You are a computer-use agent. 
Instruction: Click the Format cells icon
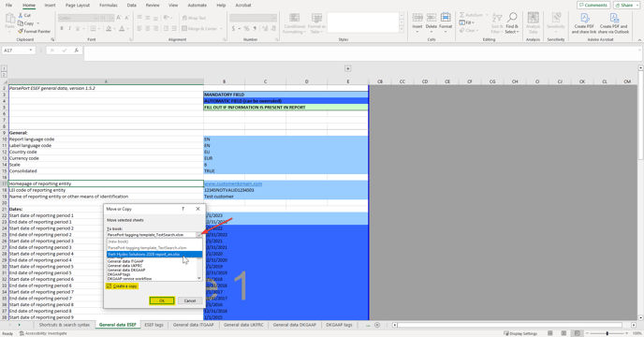446,17
